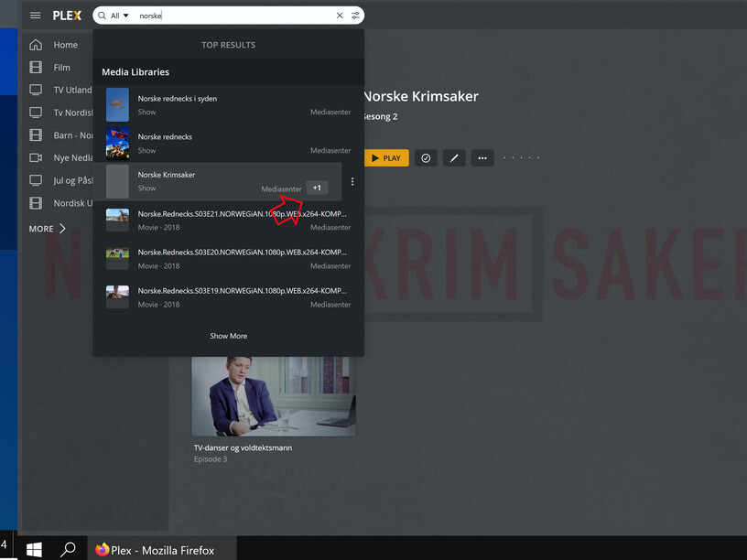Viewport: 747px width, 560px height.
Task: Click the Jul og Påske monitor icon
Action: (x=36, y=180)
